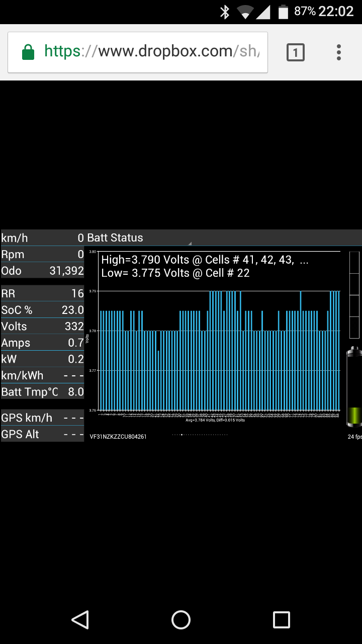
Task: Open Chrome's three-dot overflow menu
Action: click(339, 52)
